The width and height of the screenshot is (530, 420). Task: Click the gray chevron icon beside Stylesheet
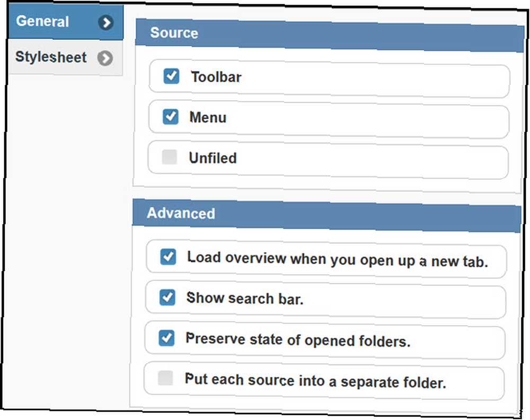click(x=105, y=58)
